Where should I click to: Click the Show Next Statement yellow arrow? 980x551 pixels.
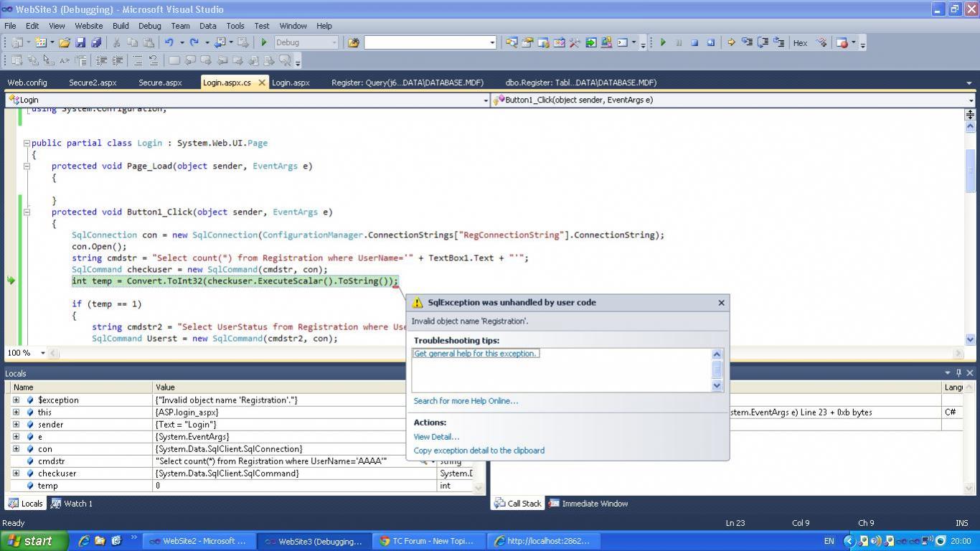pos(731,42)
